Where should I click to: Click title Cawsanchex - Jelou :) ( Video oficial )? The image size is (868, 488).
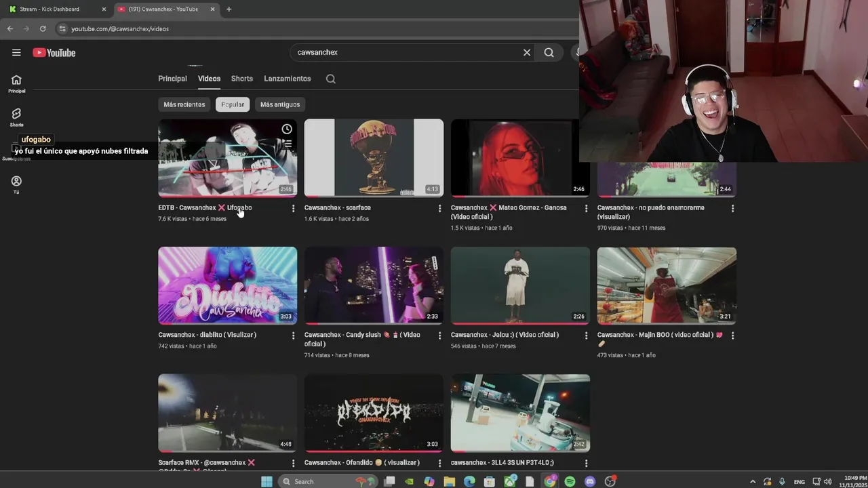pos(505,335)
